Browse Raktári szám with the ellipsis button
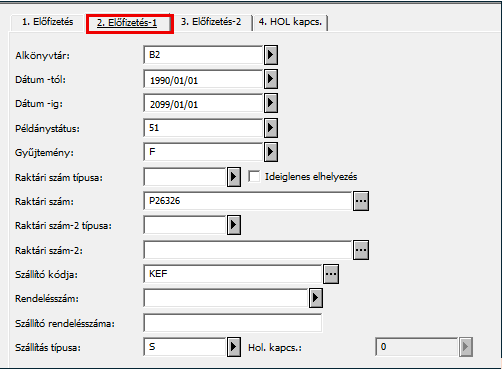 tap(361, 201)
